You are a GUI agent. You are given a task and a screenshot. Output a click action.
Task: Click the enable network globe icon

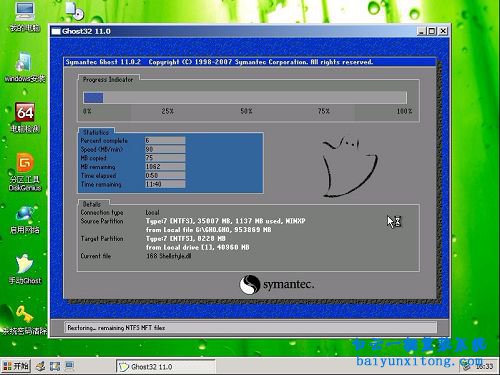tap(25, 220)
